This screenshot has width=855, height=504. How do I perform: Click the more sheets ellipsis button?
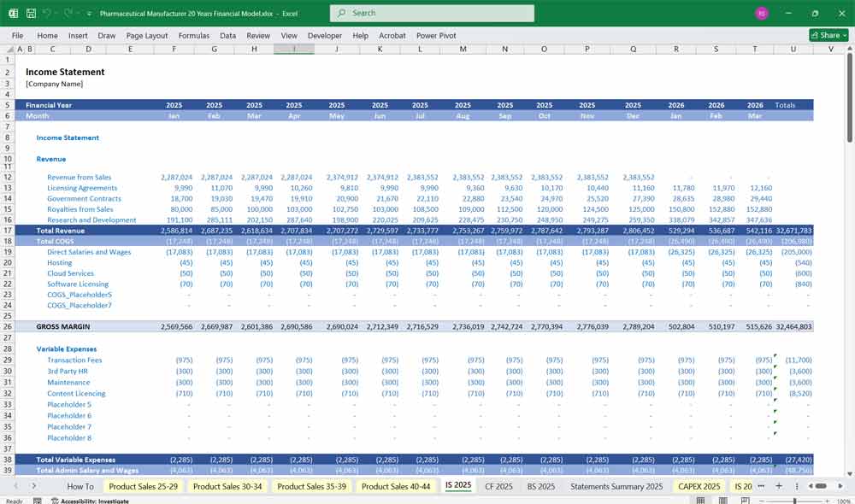[761, 485]
